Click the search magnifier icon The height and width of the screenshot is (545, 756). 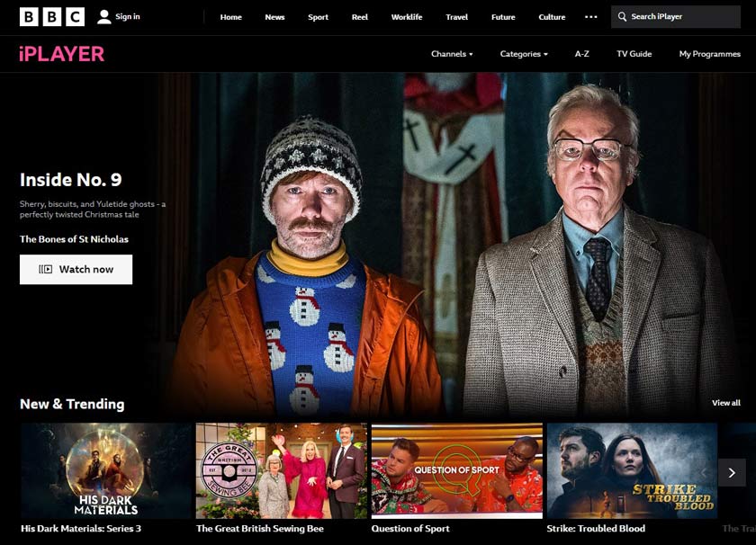[621, 17]
